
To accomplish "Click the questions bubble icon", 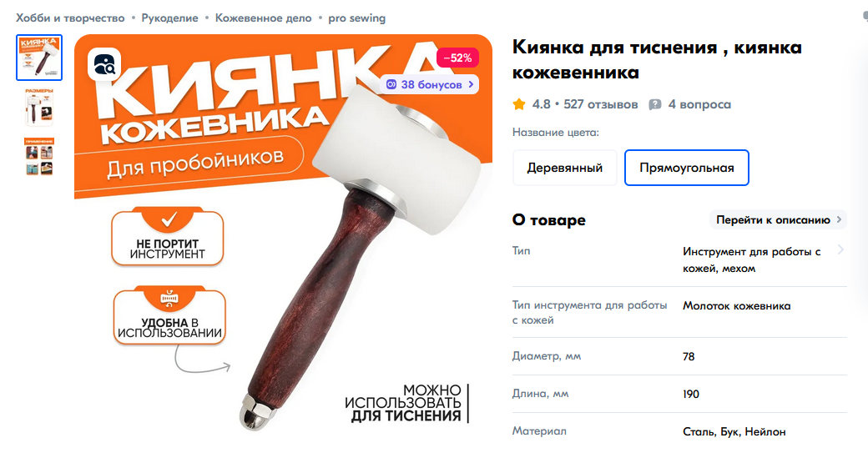I will [655, 104].
